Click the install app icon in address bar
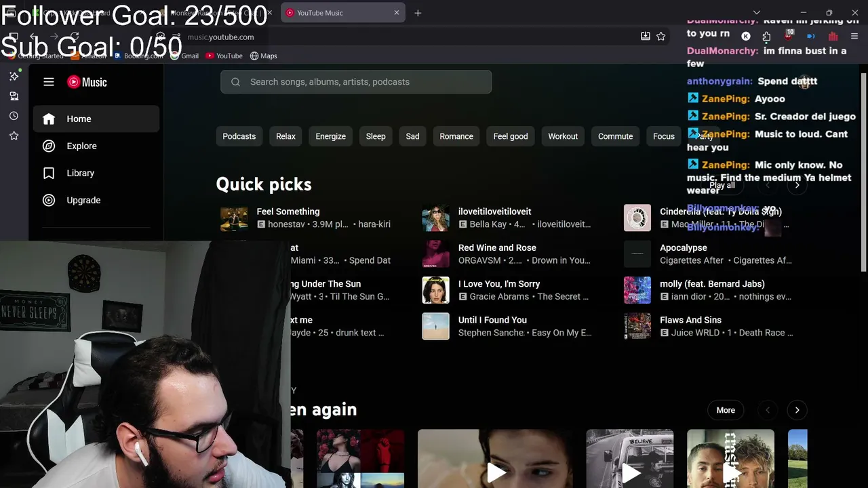This screenshot has height=488, width=868. tap(646, 37)
